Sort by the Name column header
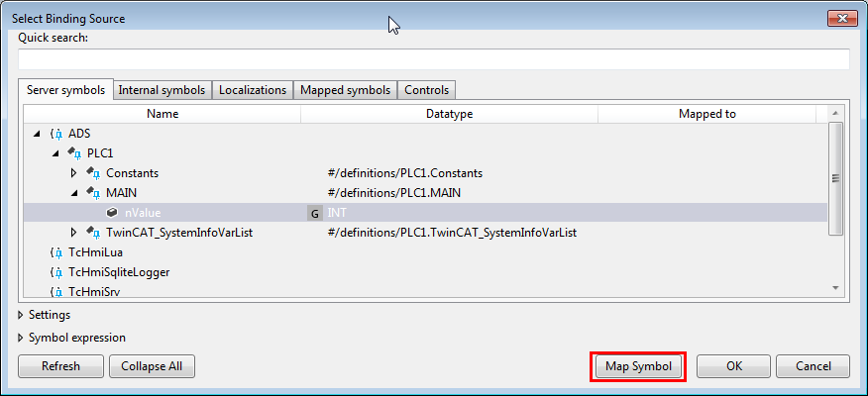This screenshot has width=868, height=396. point(163,114)
